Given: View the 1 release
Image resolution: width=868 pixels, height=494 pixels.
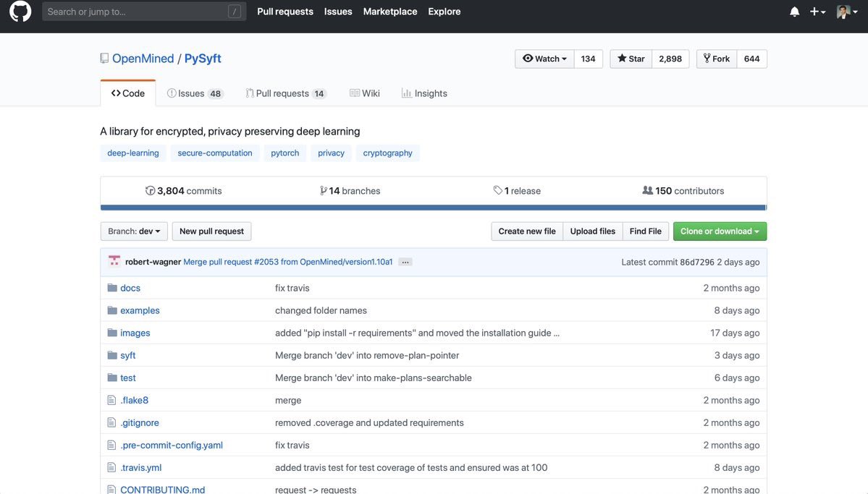Looking at the screenshot, I should pyautogui.click(x=516, y=191).
